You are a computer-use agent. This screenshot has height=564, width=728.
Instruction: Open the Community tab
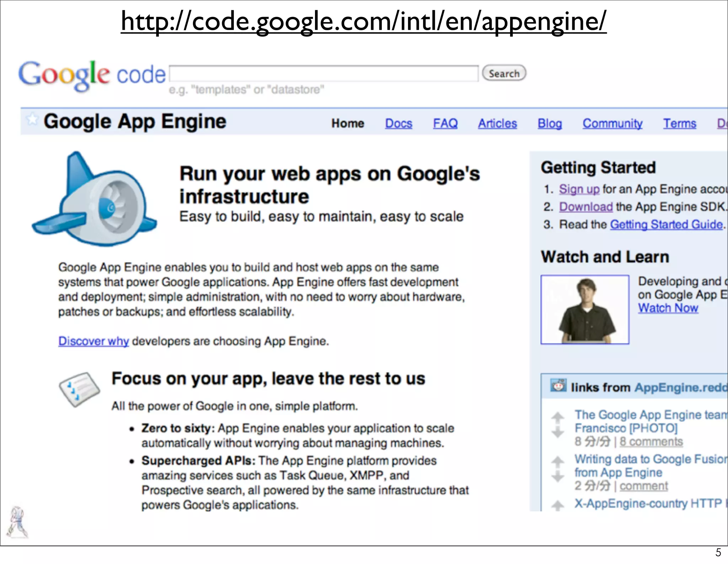[x=612, y=123]
